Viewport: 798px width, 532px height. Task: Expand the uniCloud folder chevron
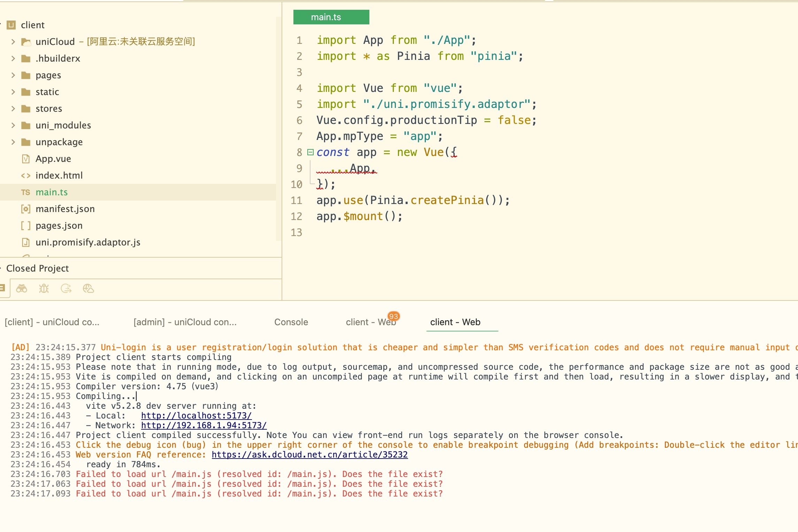13,42
